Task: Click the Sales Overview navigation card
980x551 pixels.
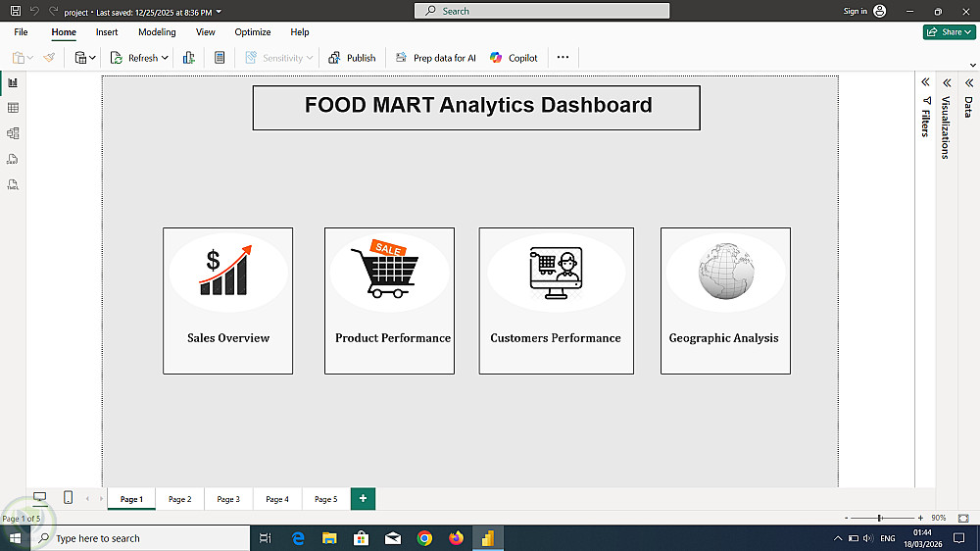Action: click(227, 301)
